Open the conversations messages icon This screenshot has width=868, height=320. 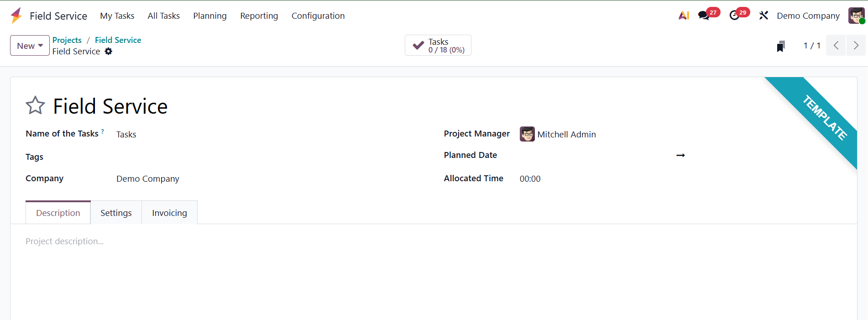pyautogui.click(x=704, y=16)
